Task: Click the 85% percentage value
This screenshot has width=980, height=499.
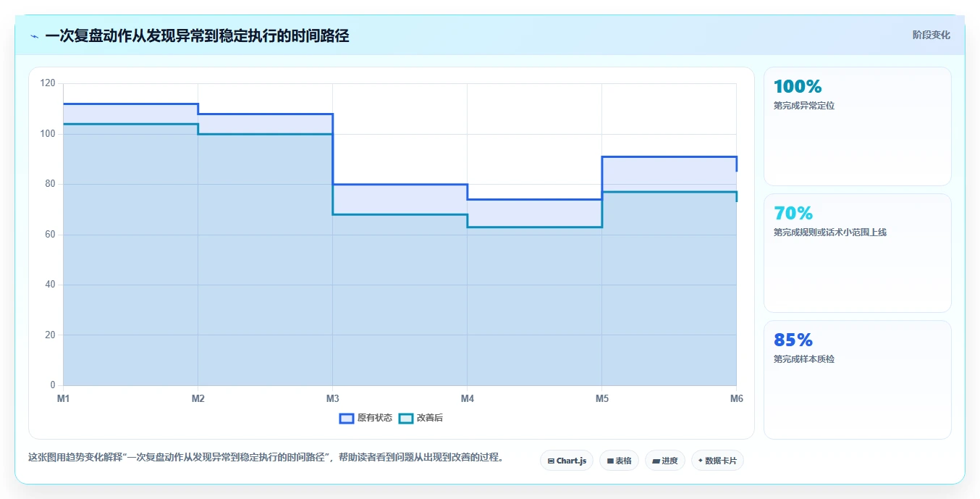Action: [793, 340]
